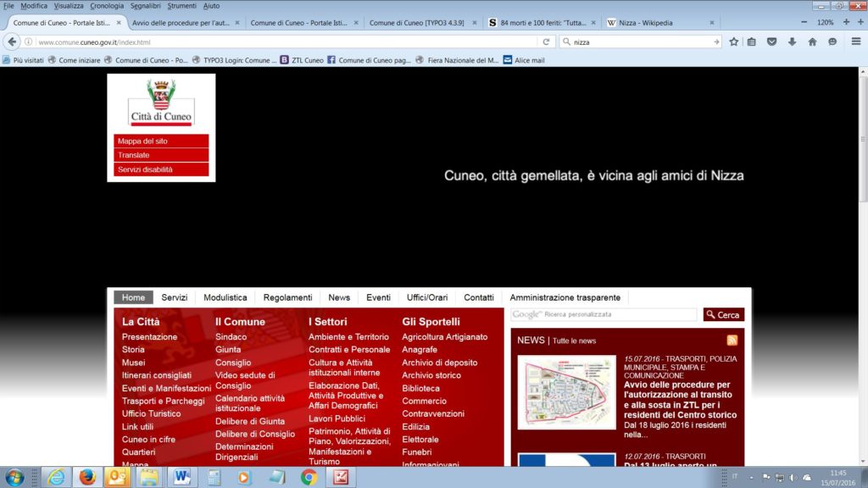Screen dimensions: 868x488
Task: Show site information icon in address bar
Action: (28, 42)
